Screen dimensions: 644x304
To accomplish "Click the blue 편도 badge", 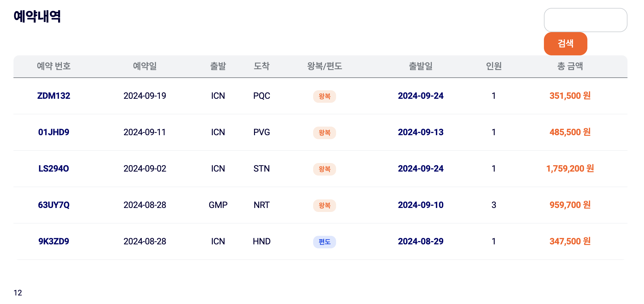I will coord(324,242).
